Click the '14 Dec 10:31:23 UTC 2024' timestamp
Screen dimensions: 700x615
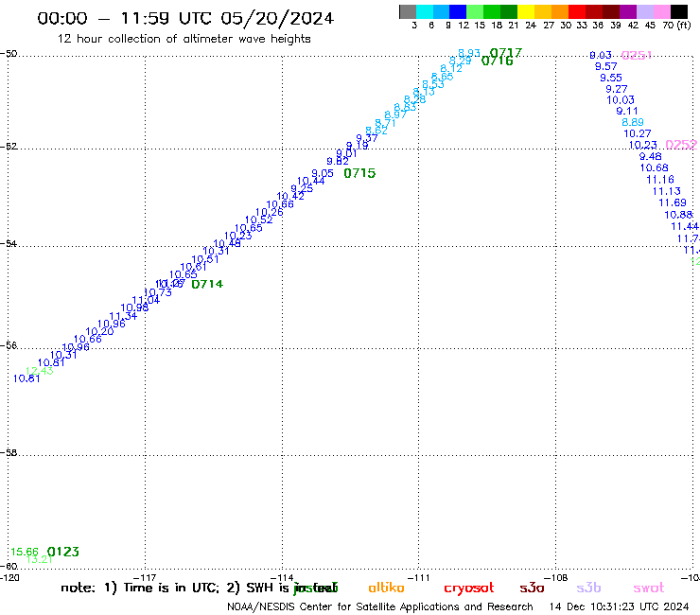620,607
